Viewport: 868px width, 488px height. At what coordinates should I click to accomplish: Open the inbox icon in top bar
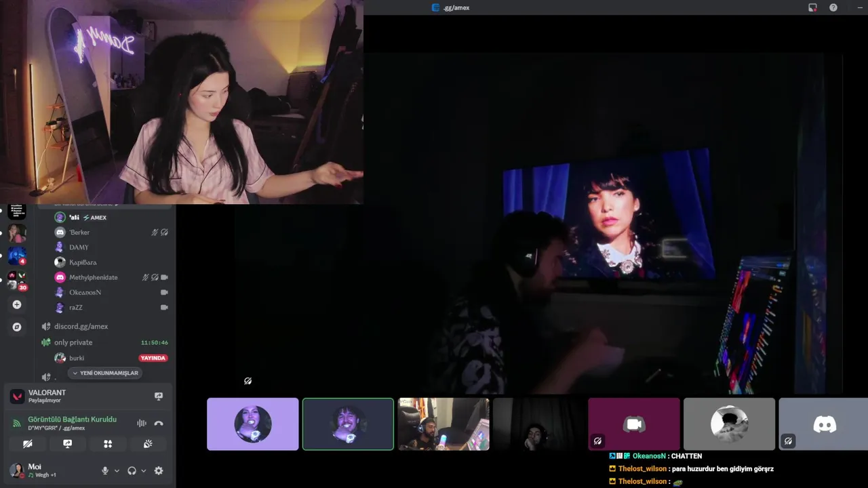(x=812, y=7)
